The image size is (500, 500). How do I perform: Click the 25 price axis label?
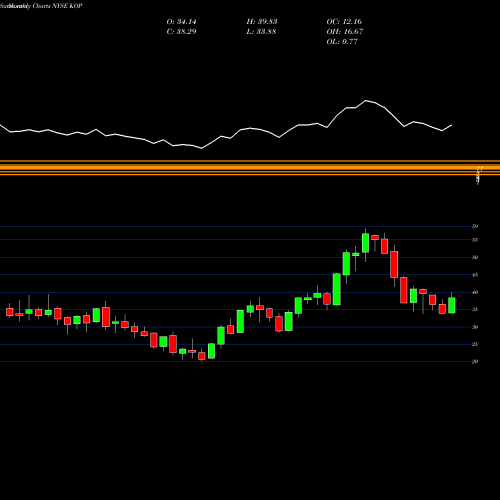(x=475, y=344)
